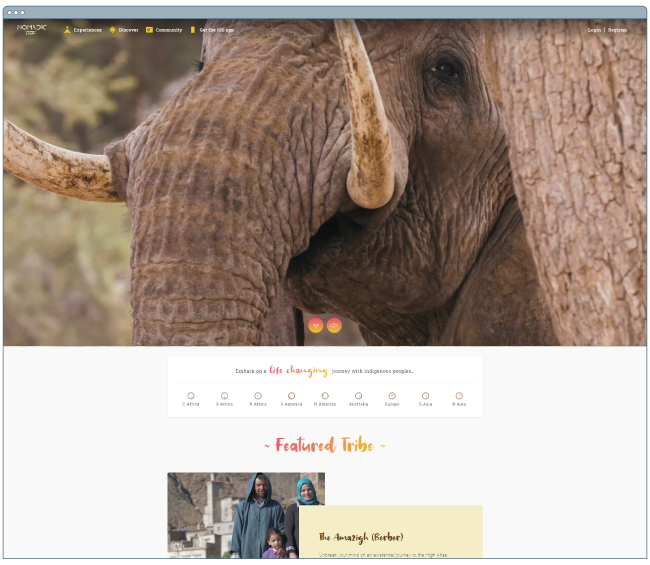
Task: Toggle the video sound mute button
Action: pyautogui.click(x=334, y=325)
